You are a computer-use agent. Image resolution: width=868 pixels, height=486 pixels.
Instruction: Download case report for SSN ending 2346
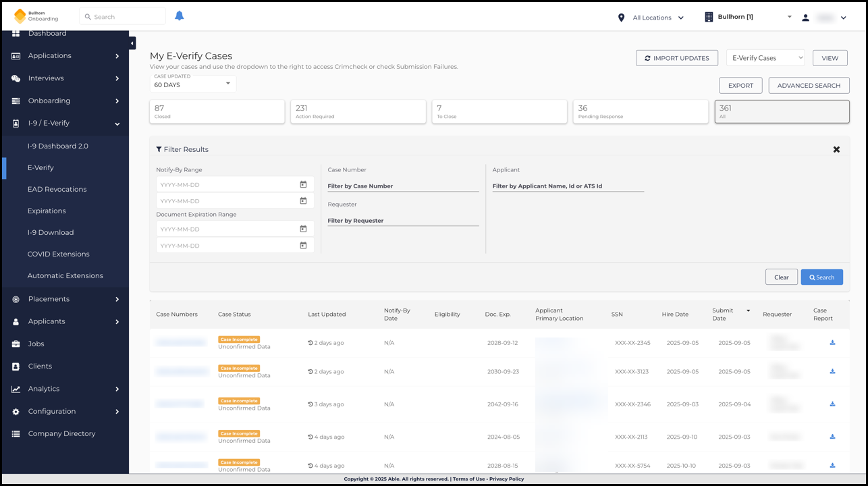(x=832, y=404)
